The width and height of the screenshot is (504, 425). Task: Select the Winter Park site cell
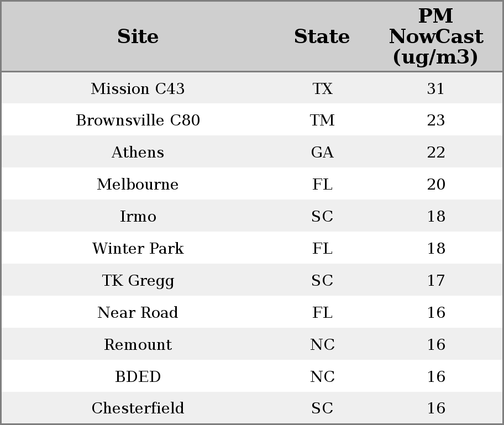click(138, 249)
